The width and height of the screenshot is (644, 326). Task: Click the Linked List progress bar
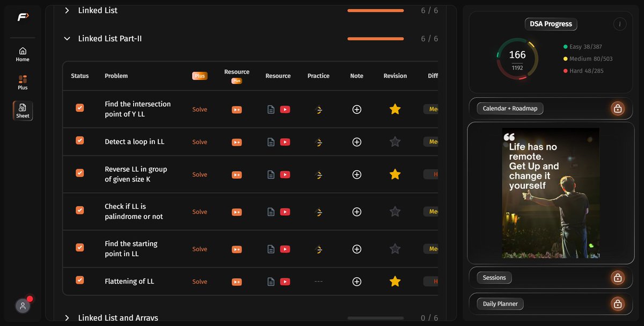[376, 10]
